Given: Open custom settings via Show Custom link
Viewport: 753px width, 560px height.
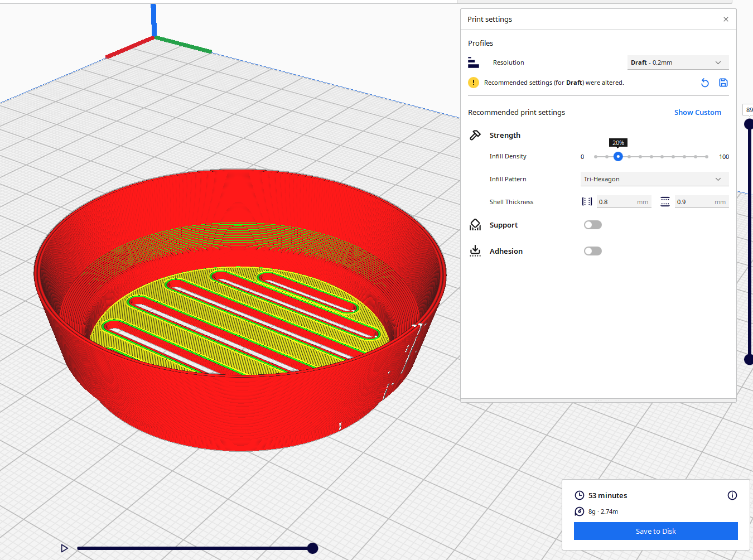Looking at the screenshot, I should click(x=697, y=112).
